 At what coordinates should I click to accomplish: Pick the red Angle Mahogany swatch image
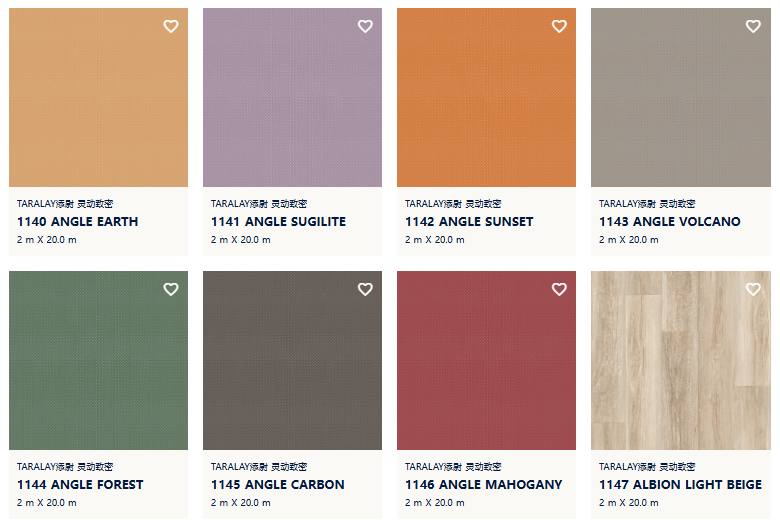click(486, 360)
